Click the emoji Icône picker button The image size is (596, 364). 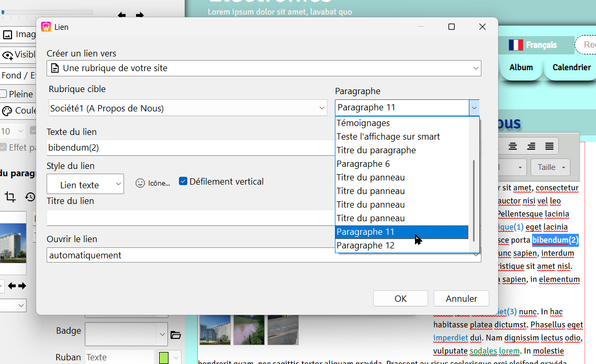[153, 183]
